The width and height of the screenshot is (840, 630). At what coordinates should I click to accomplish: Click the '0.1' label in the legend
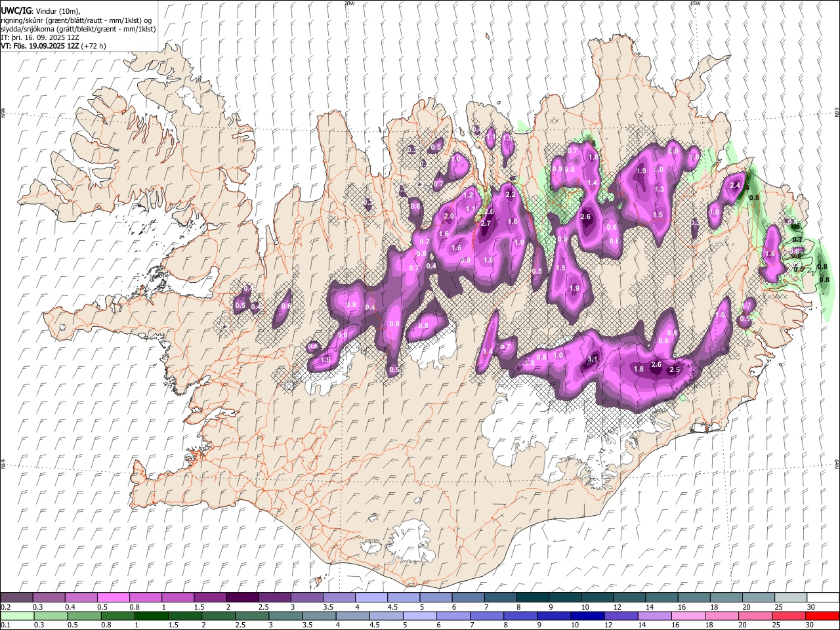pyautogui.click(x=6, y=625)
